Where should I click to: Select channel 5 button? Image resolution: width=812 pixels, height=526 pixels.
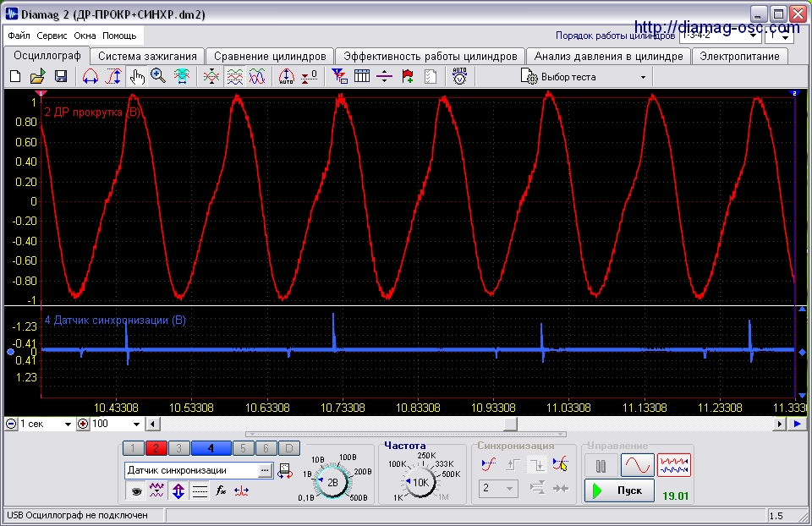tap(243, 448)
